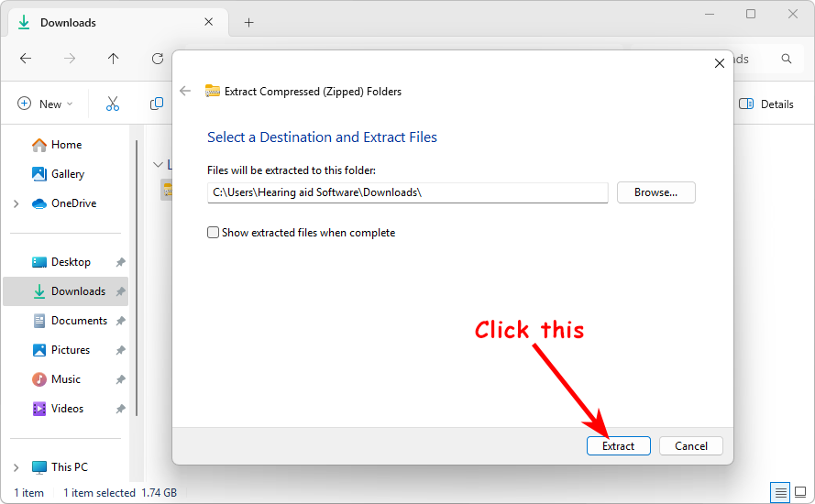This screenshot has height=504, width=815.
Task: Open a new tab with plus button
Action: [x=248, y=23]
